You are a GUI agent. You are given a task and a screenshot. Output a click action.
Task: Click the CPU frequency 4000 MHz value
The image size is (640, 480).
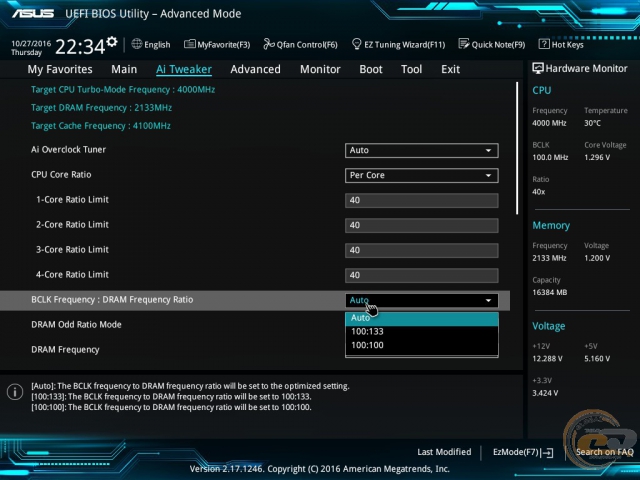pyautogui.click(x=549, y=123)
